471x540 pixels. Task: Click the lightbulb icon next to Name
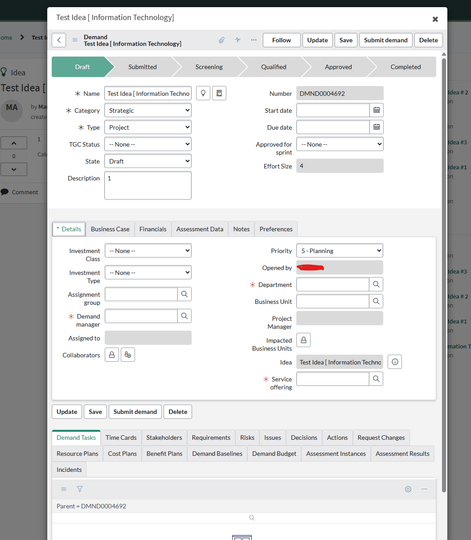[203, 93]
